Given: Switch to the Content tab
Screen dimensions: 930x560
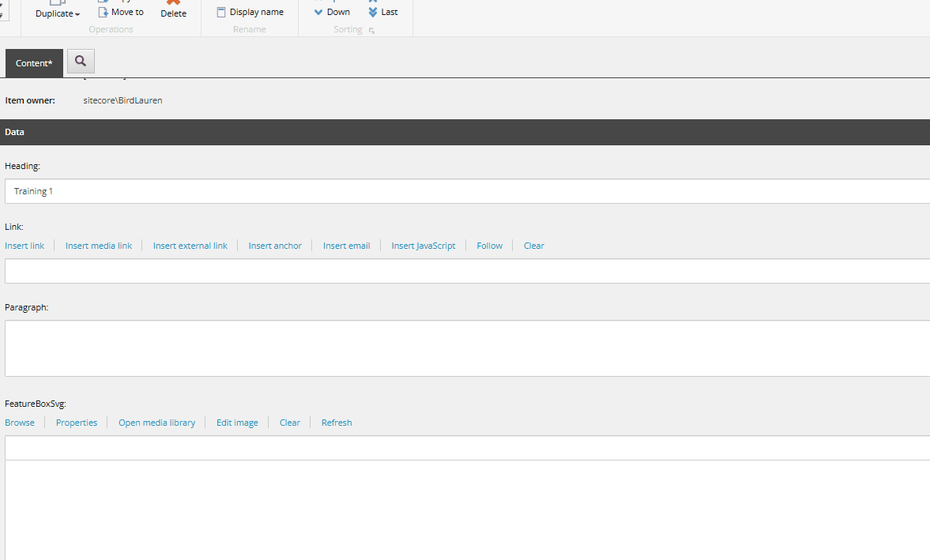Looking at the screenshot, I should (x=33, y=62).
